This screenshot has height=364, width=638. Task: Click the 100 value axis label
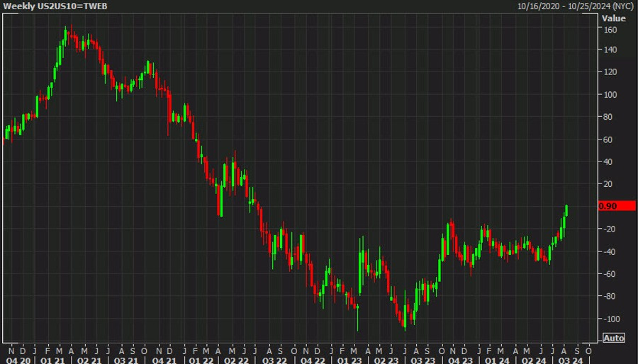[610, 95]
